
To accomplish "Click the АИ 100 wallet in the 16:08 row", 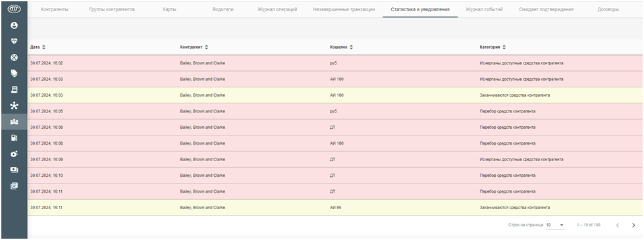I will [336, 143].
